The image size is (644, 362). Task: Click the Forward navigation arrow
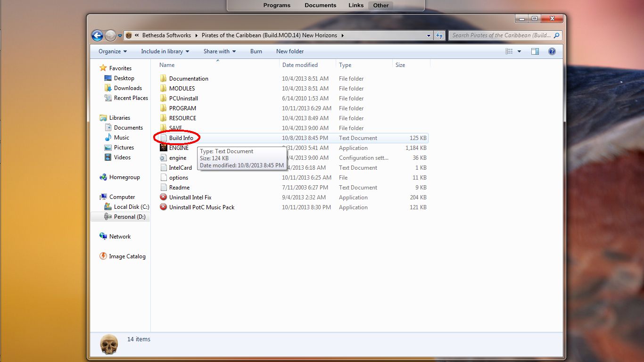110,35
